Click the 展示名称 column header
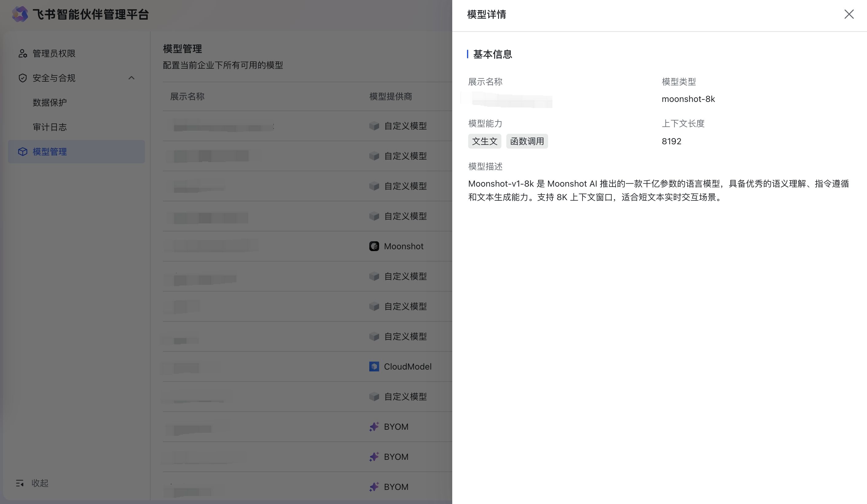 pos(187,97)
